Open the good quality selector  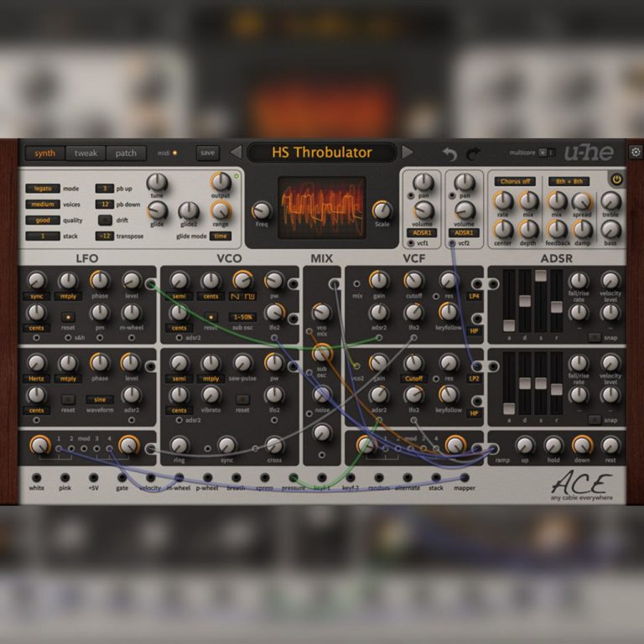pyautogui.click(x=43, y=221)
